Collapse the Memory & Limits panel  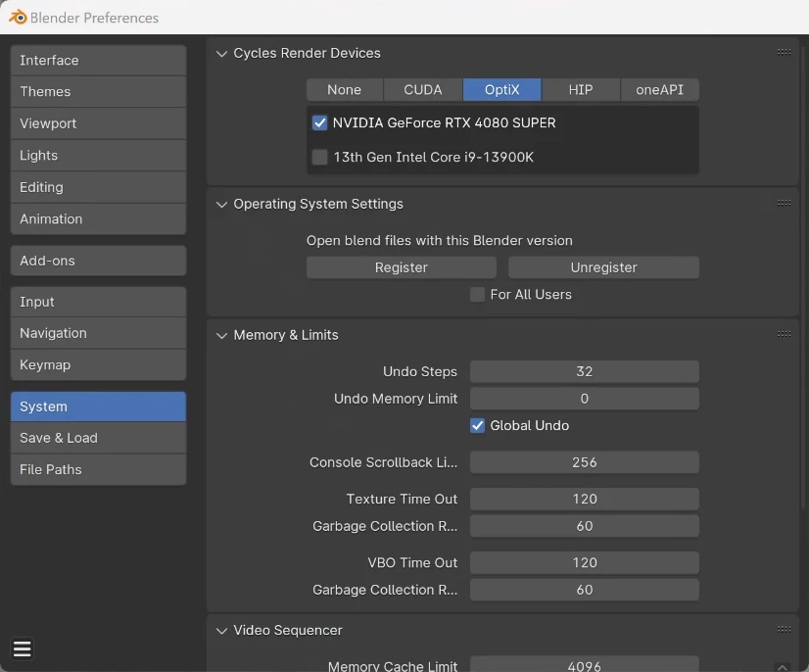222,335
